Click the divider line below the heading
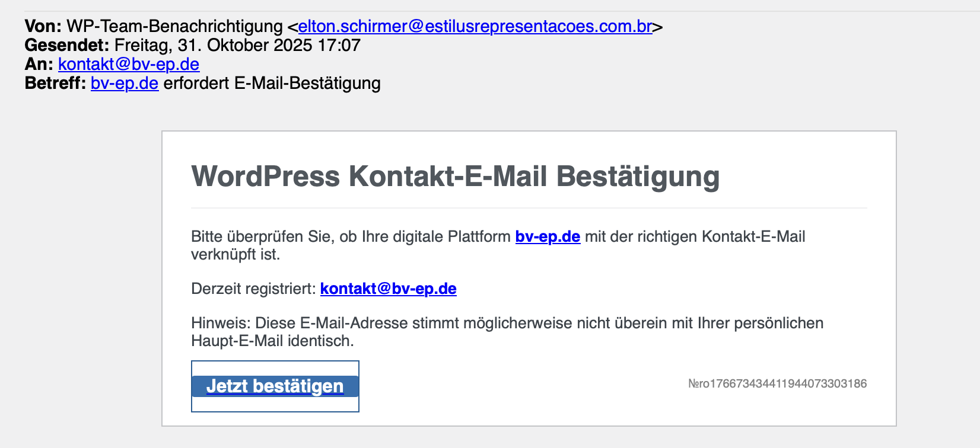The width and height of the screenshot is (980, 448). [x=529, y=208]
